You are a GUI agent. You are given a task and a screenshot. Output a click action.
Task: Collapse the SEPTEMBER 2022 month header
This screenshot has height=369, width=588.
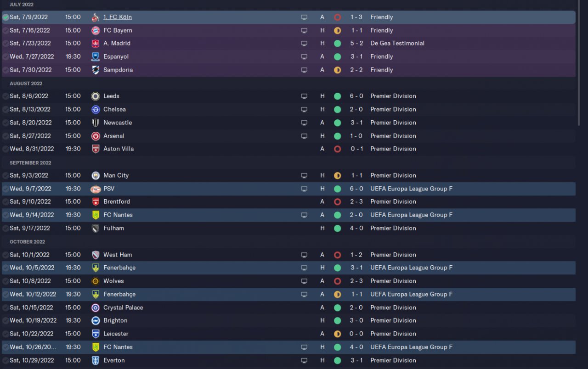[x=30, y=163]
